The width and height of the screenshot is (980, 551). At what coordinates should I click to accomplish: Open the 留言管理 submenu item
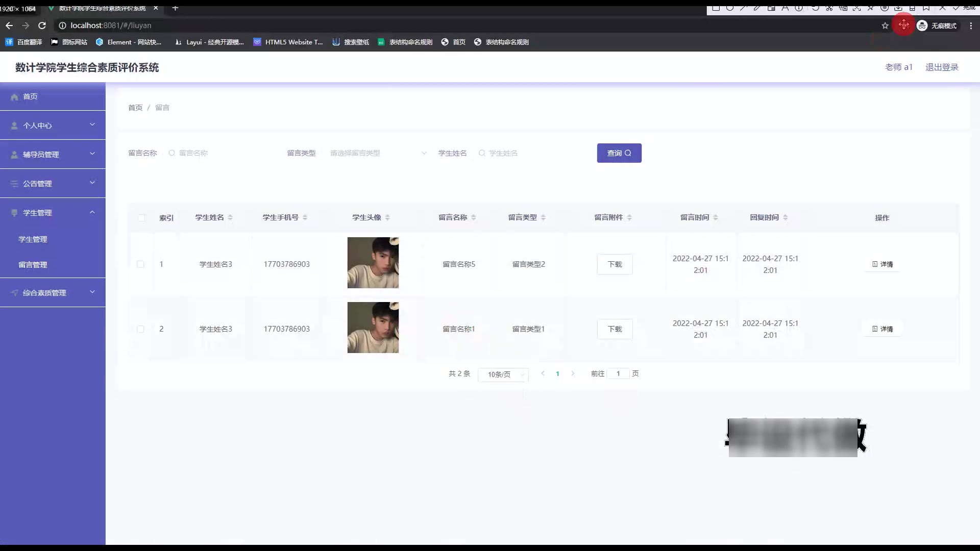point(33,265)
